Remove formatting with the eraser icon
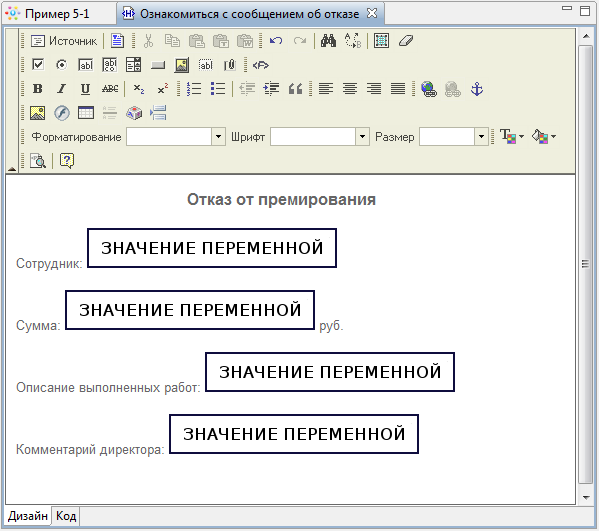Viewport: 599px width, 531px height. coord(406,41)
